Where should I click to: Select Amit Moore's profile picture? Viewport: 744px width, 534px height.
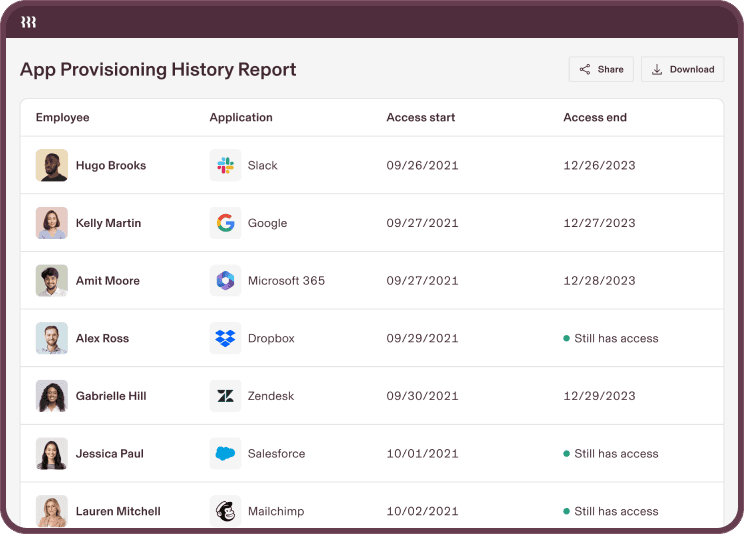tap(52, 281)
